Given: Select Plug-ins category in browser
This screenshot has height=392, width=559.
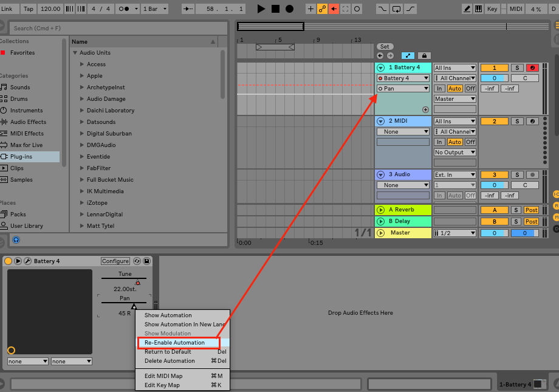Looking at the screenshot, I should [30, 157].
